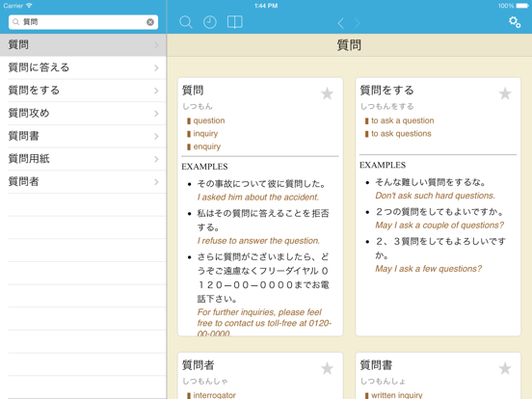Click the しつもんしゃ reading text

click(205, 382)
